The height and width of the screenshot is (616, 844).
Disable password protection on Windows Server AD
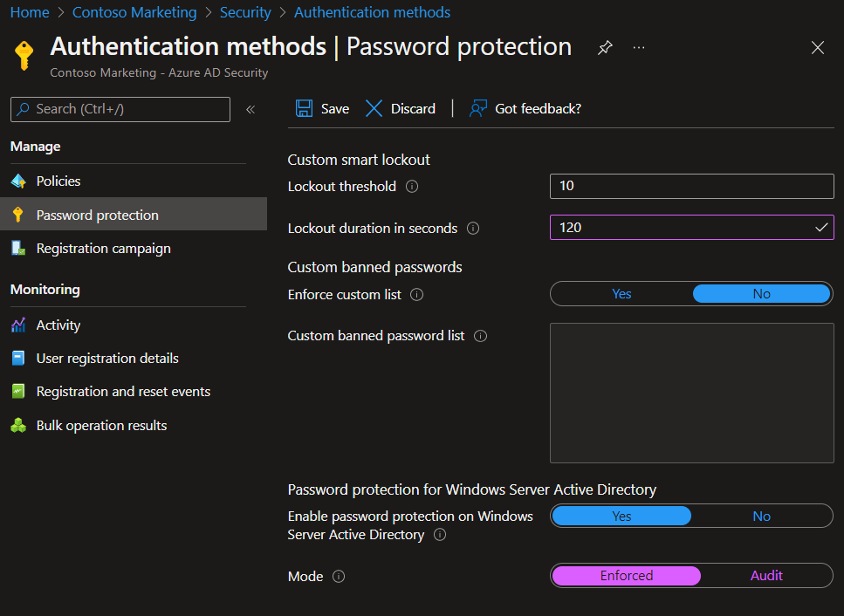coord(761,517)
